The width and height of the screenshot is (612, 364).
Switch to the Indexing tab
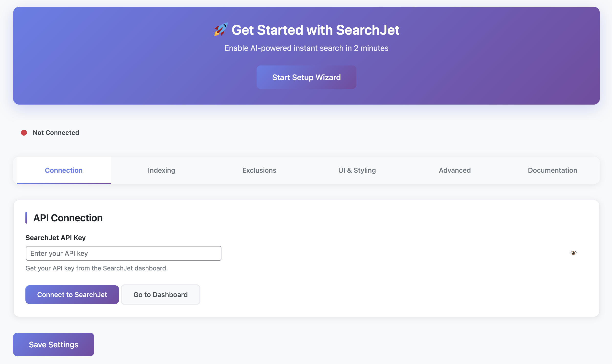pos(161,170)
